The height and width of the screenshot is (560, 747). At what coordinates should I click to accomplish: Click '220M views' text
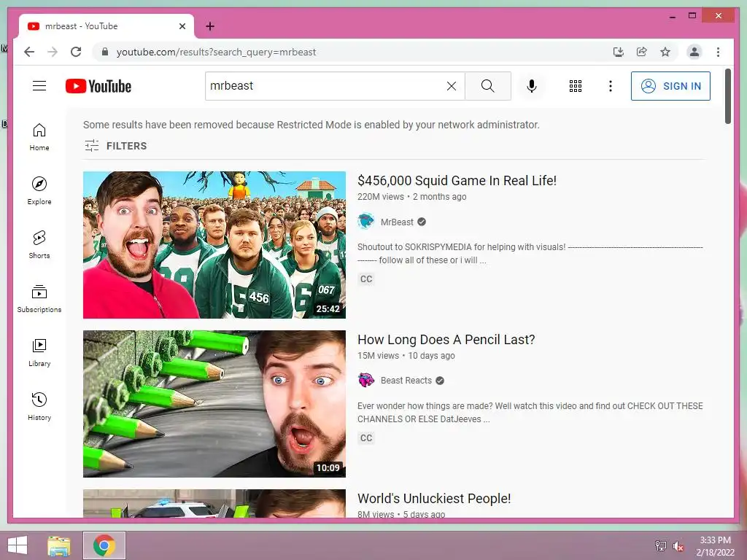tap(381, 197)
